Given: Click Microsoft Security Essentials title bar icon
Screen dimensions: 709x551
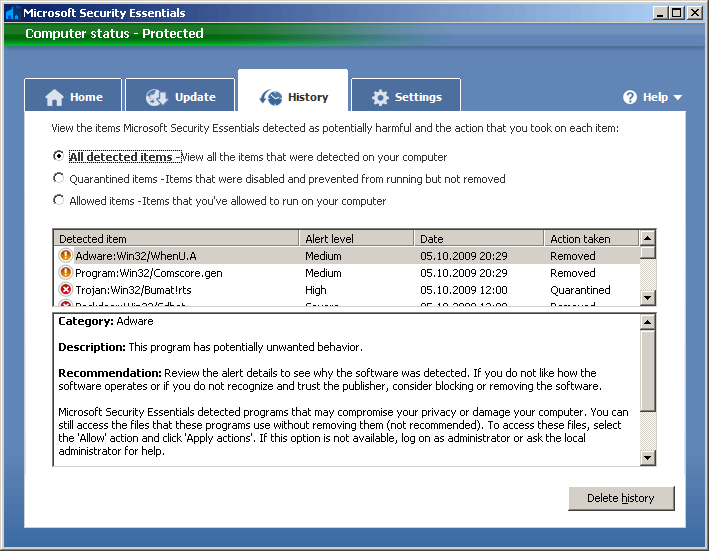Looking at the screenshot, I should pos(12,13).
